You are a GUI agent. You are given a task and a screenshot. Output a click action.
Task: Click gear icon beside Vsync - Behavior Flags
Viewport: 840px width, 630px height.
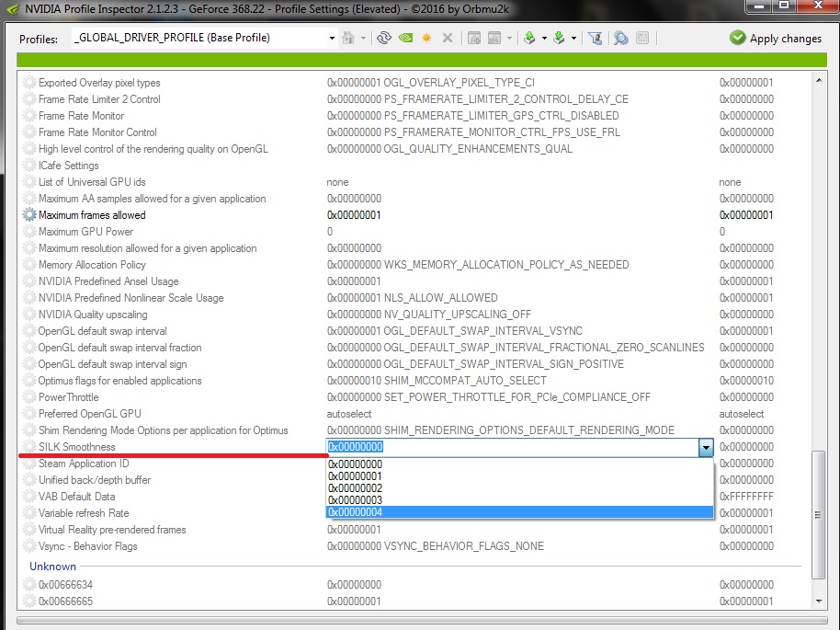(28, 546)
